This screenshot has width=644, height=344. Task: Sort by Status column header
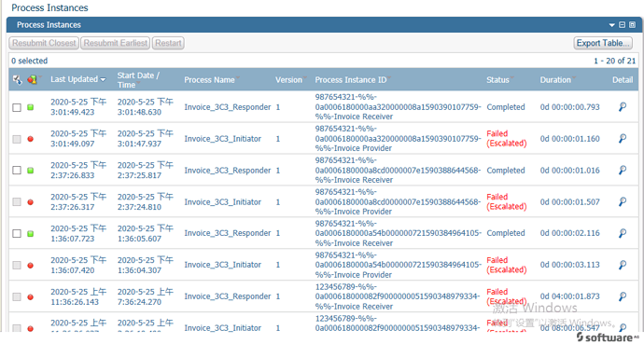[497, 80]
